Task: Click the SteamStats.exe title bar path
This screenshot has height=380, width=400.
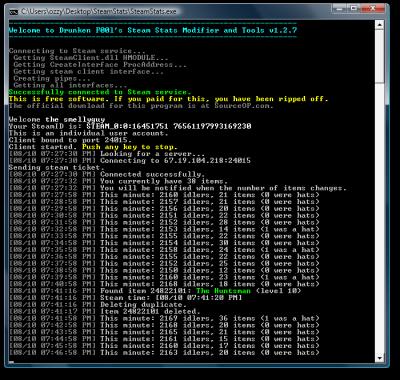Action: tap(99, 12)
